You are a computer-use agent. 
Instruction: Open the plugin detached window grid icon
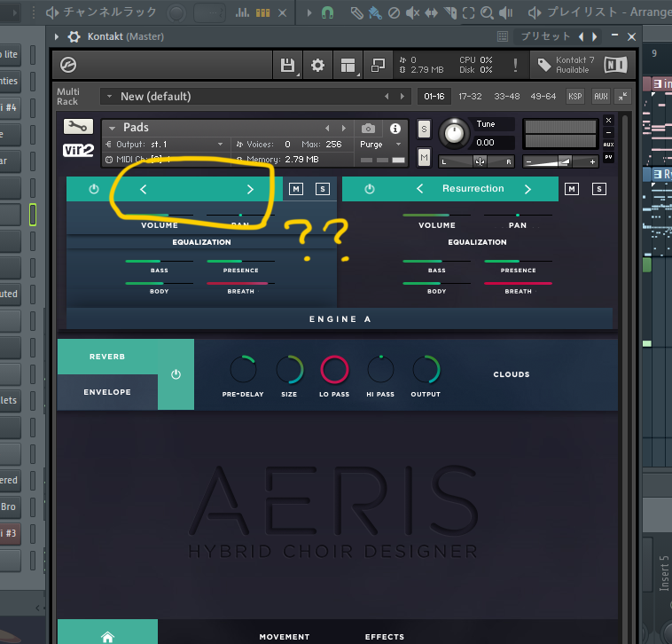tap(503, 36)
